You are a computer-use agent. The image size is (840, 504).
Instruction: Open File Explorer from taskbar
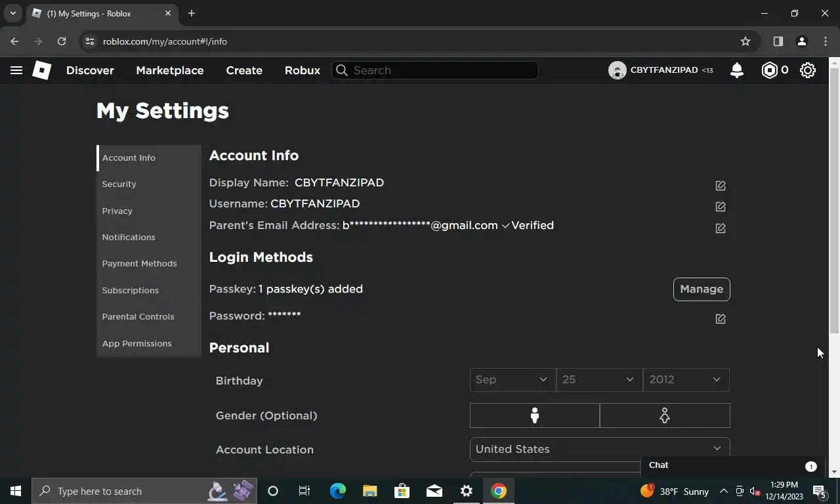(370, 491)
